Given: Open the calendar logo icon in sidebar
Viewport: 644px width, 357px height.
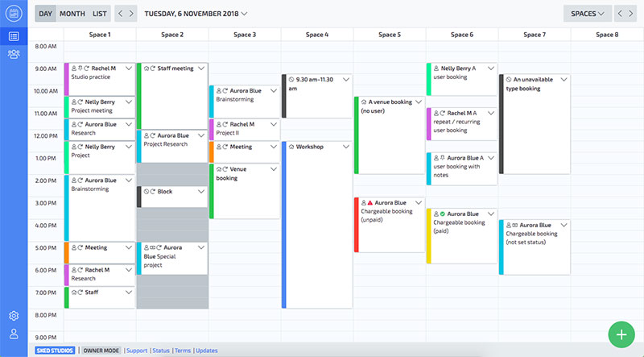Looking at the screenshot, I should (x=14, y=13).
